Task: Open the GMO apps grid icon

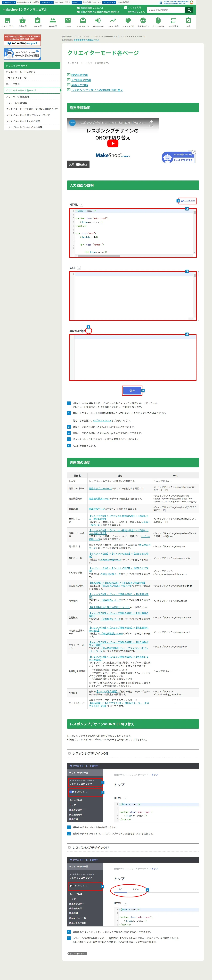Action: pyautogui.click(x=160, y=2)
